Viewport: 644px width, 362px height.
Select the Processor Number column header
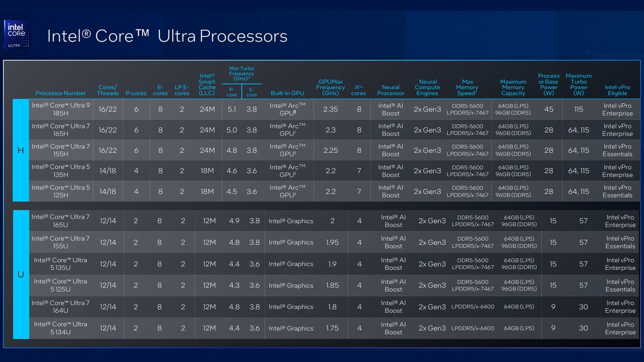click(60, 93)
